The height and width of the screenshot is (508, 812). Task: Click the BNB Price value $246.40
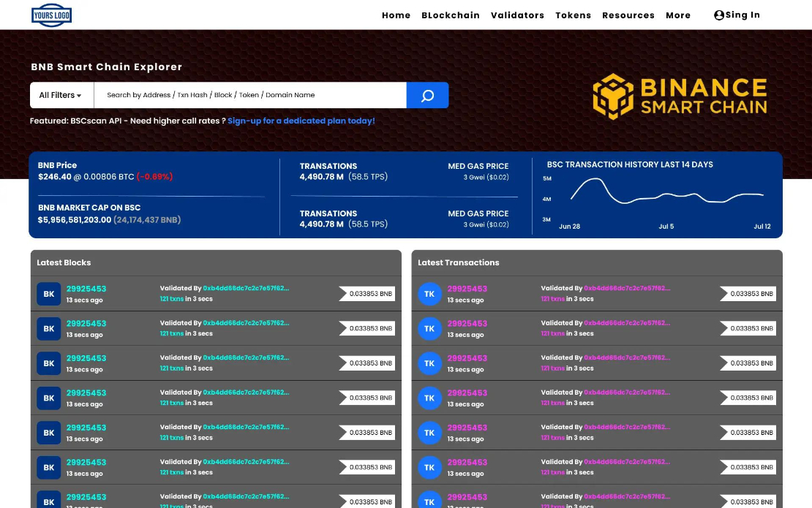54,176
